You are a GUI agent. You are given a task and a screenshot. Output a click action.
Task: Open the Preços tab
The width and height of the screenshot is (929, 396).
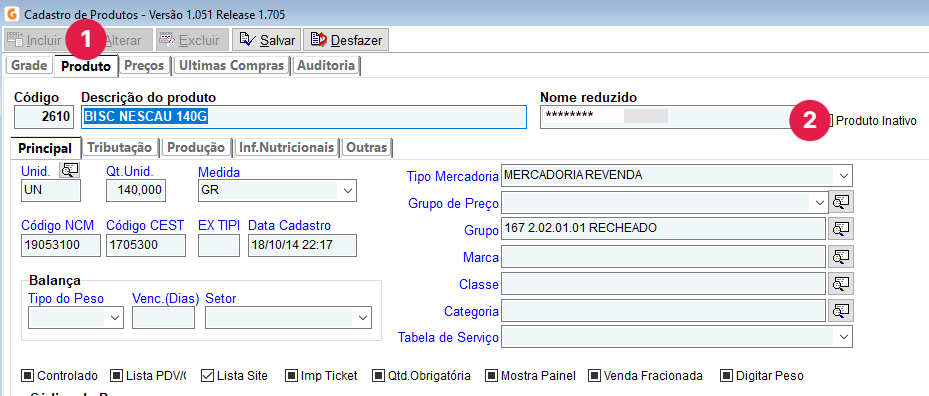click(144, 66)
